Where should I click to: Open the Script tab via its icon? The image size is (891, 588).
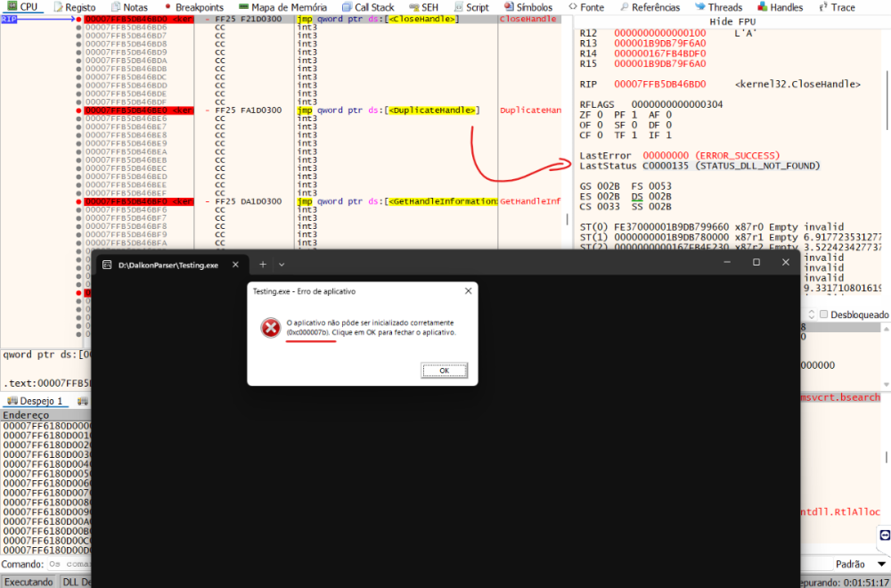459,7
